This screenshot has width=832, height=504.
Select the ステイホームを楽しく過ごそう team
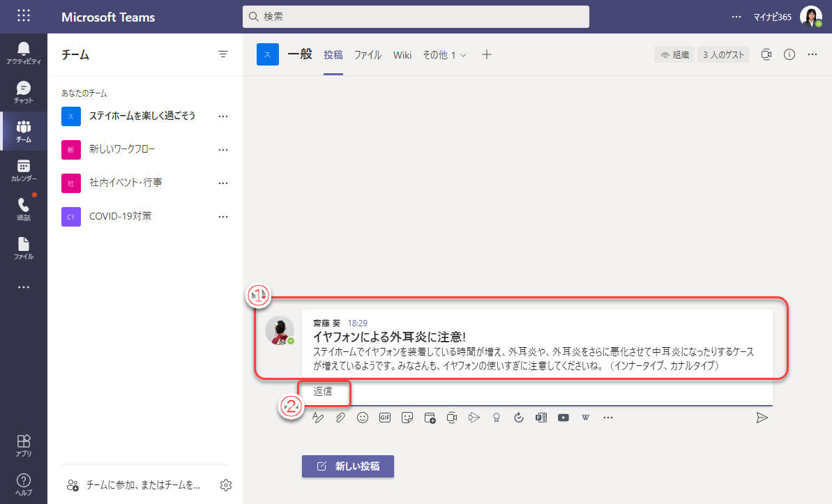(145, 116)
